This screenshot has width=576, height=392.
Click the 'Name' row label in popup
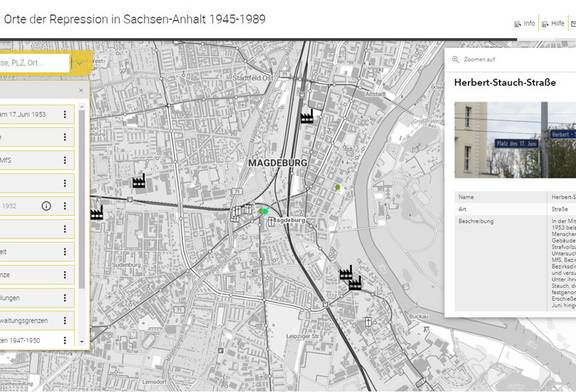pos(466,197)
